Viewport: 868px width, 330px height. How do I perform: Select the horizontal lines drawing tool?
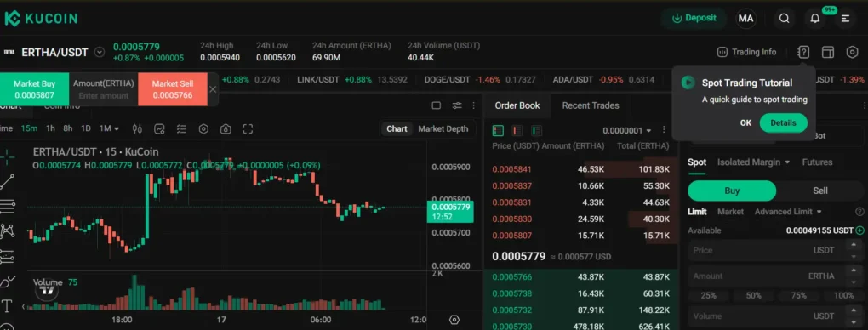8,206
